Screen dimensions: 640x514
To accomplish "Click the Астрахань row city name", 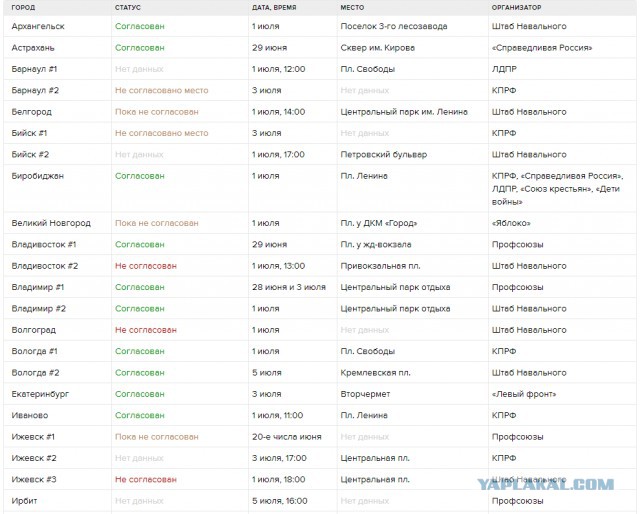I will [x=35, y=48].
